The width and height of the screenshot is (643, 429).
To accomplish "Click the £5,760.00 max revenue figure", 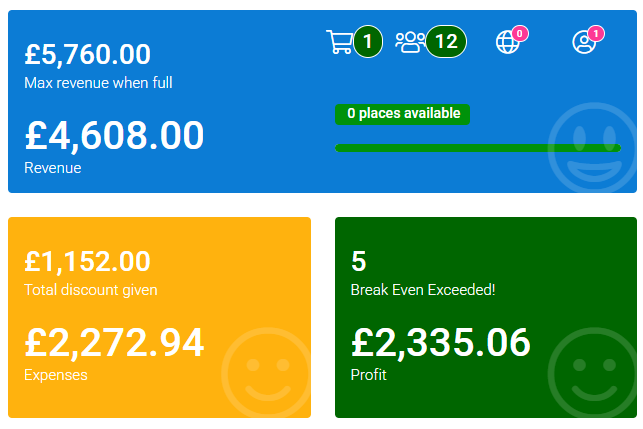I will pos(87,55).
